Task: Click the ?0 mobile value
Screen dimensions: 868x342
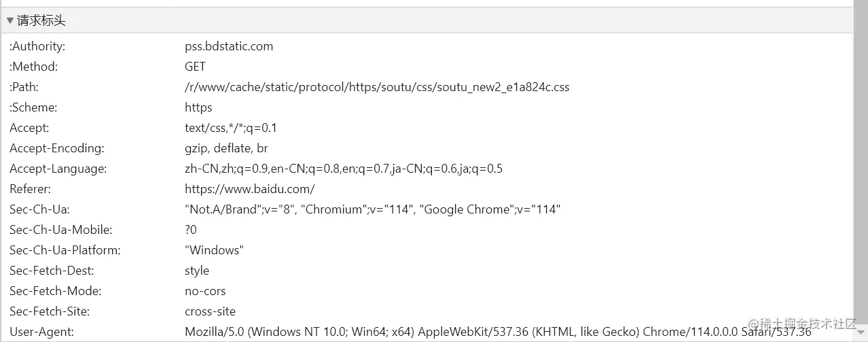Action: [x=191, y=230]
